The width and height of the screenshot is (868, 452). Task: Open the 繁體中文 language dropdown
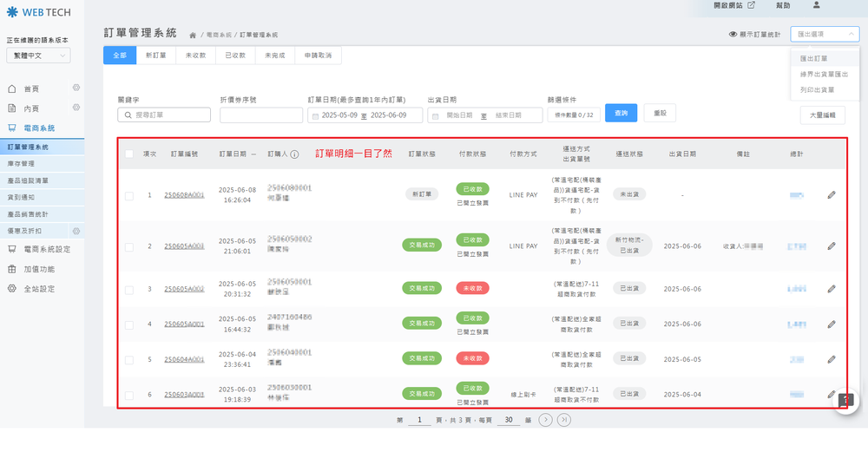(x=38, y=56)
